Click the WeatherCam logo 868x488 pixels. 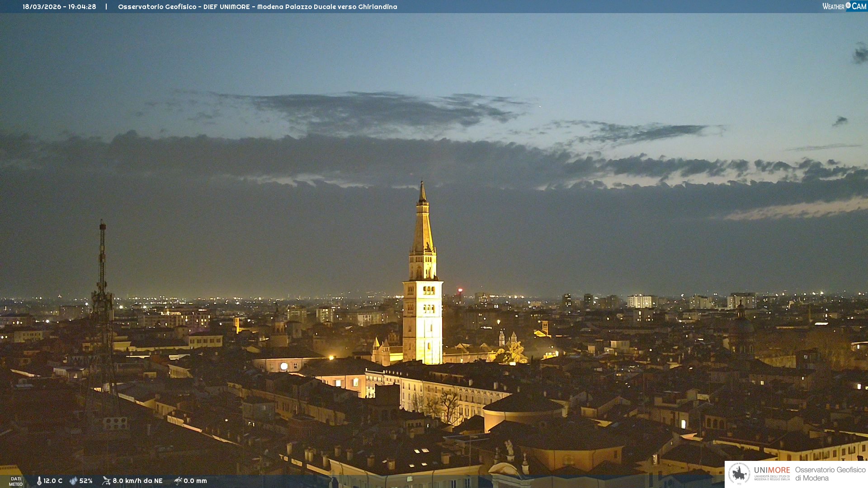tap(844, 6)
